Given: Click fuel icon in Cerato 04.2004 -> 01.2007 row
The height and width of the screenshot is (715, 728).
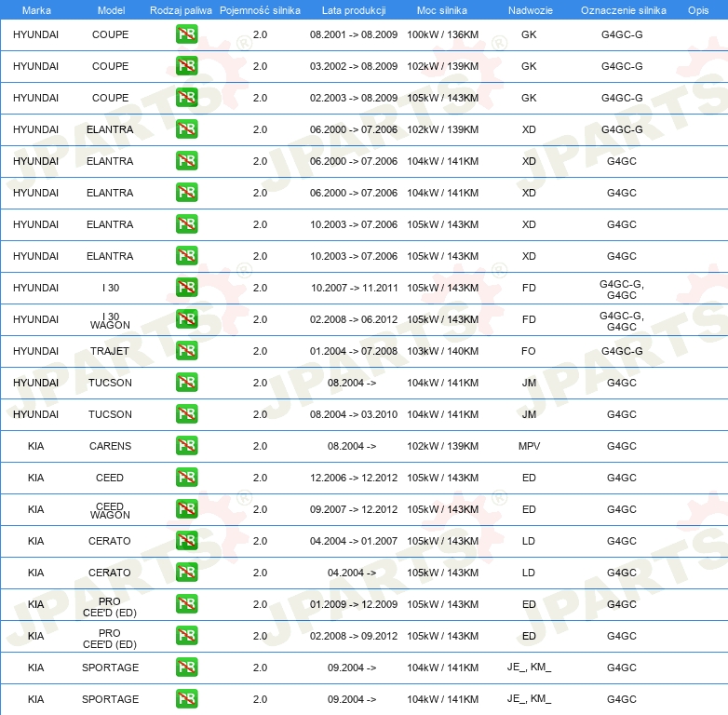Looking at the screenshot, I should (186, 540).
